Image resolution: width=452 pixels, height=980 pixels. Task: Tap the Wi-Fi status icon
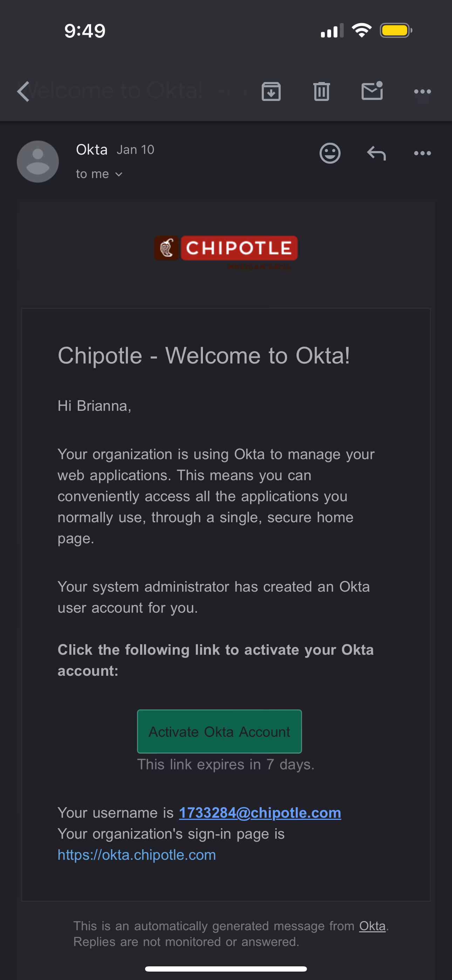tap(362, 30)
